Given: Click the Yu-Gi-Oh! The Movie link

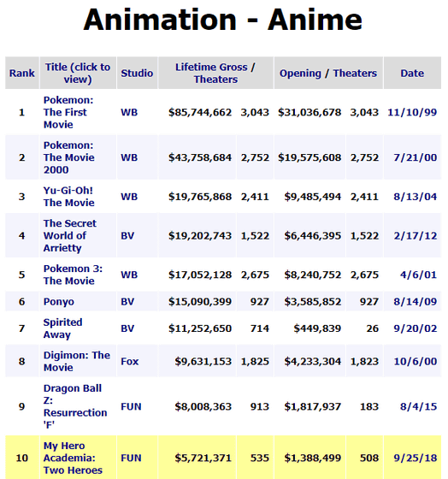Looking at the screenshot, I should (x=68, y=197).
